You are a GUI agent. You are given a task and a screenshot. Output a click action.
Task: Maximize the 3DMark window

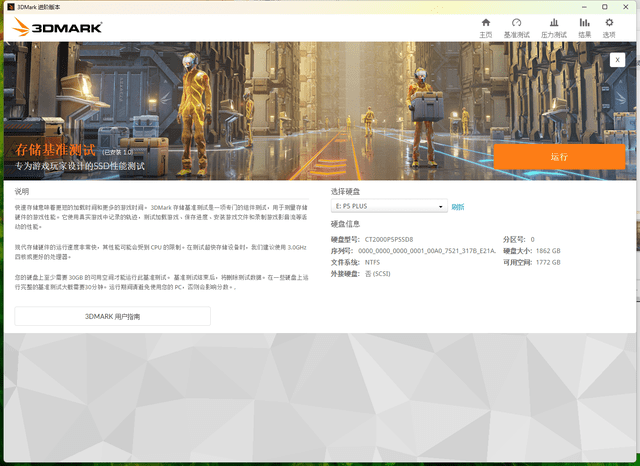pos(604,7)
